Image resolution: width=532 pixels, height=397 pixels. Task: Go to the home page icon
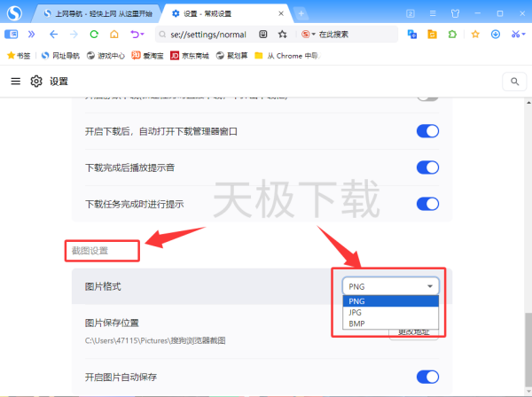click(x=113, y=34)
